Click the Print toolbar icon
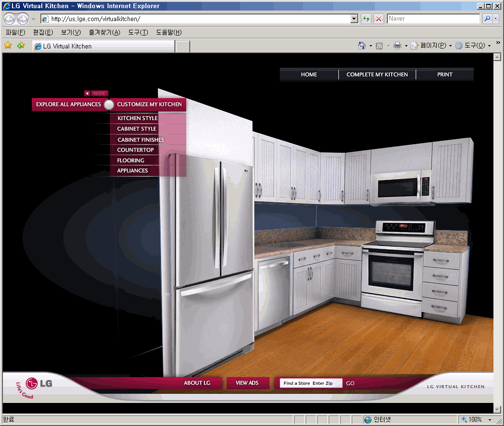The height and width of the screenshot is (426, 504). (397, 46)
